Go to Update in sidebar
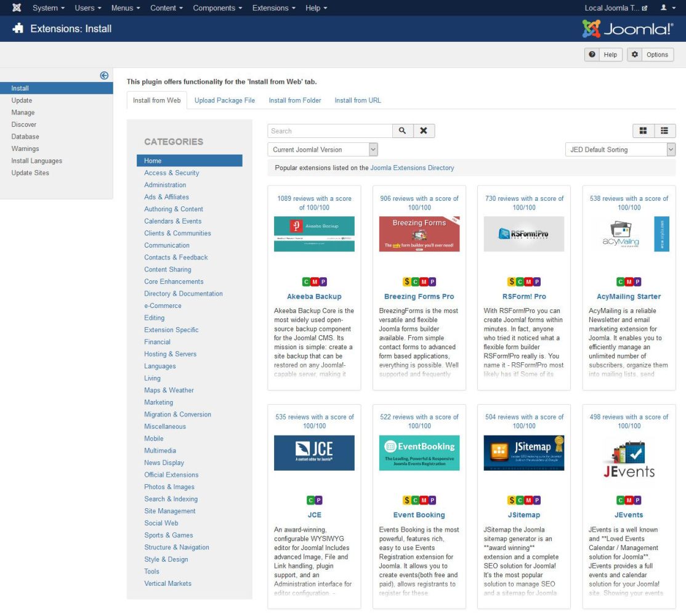Image resolution: width=686 pixels, height=616 pixels. 22,100
